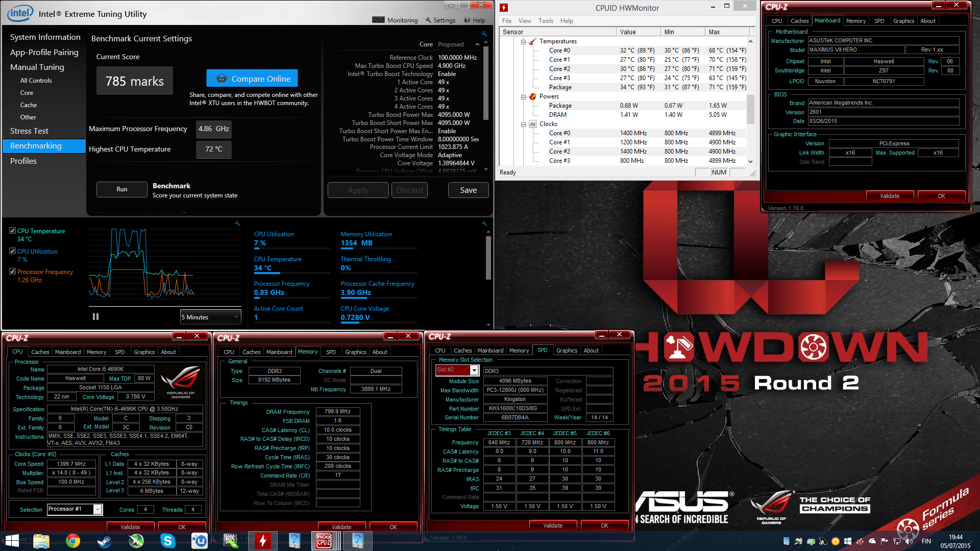This screenshot has height=551, width=980.
Task: Open App-Profile Pairing in XTU sidebar
Action: (44, 52)
